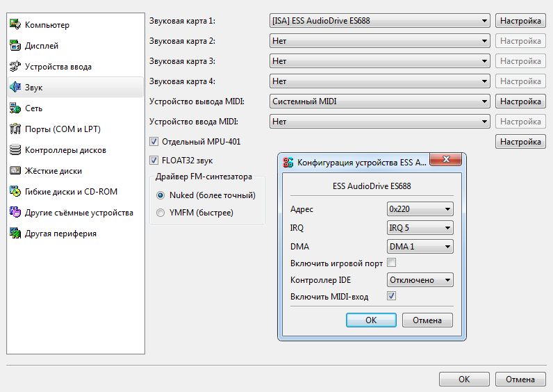Open the Сеть label
This screenshot has height=392, width=553.
[33, 108]
